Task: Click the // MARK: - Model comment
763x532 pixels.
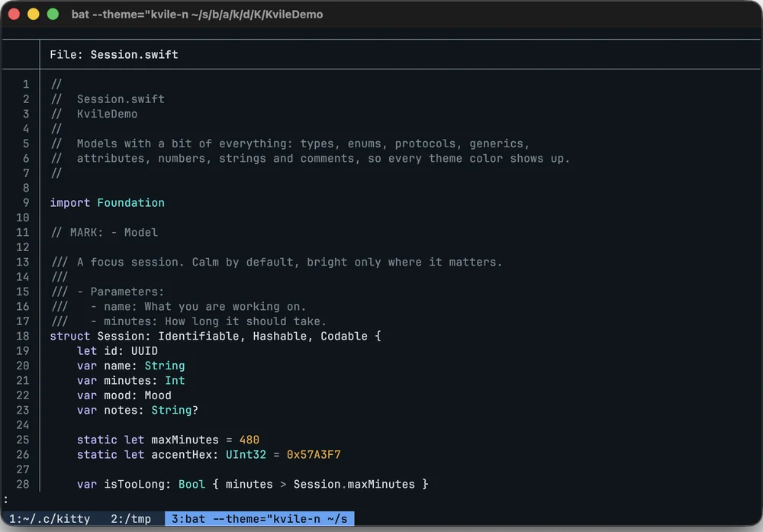Action: (x=104, y=233)
